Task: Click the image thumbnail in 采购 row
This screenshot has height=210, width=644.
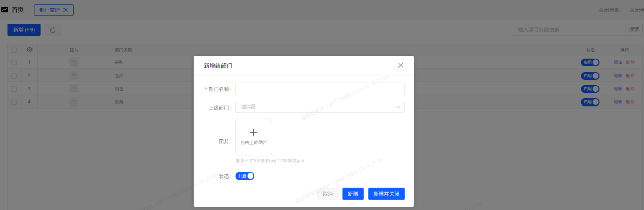Action: pos(74,62)
